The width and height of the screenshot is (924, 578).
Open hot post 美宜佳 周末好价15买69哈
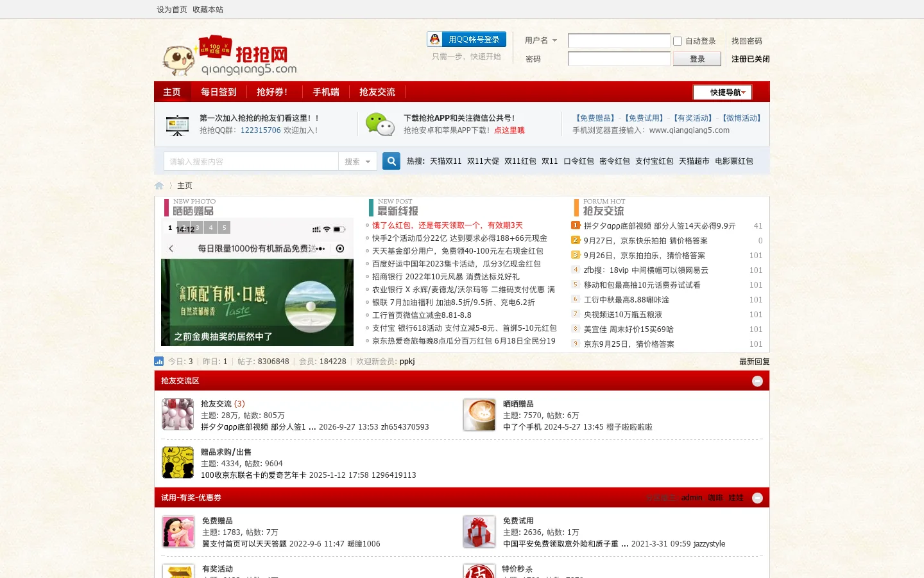coord(629,329)
